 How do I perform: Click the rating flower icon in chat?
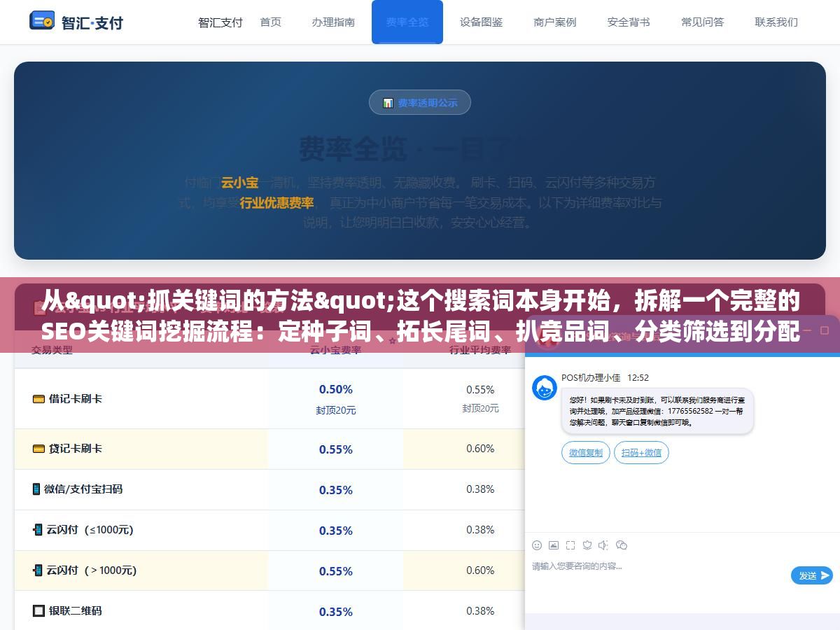(x=587, y=545)
